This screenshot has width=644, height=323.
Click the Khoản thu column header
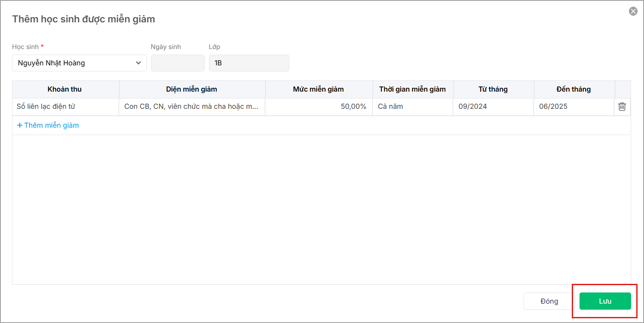(65, 89)
